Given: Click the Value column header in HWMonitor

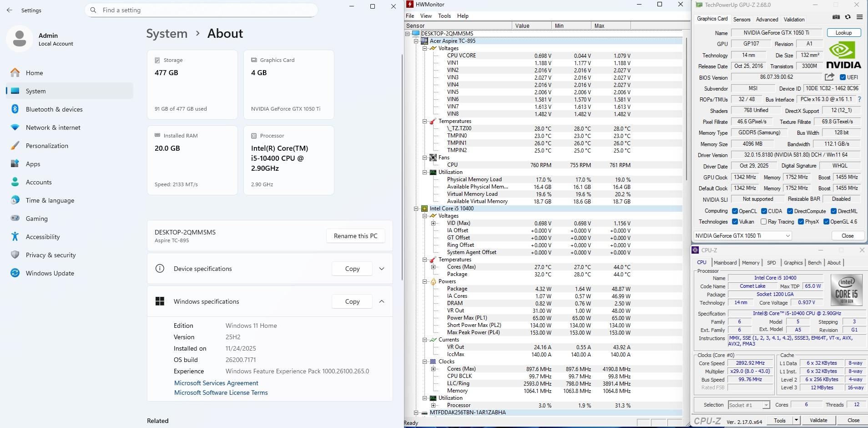Looking at the screenshot, I should click(531, 26).
